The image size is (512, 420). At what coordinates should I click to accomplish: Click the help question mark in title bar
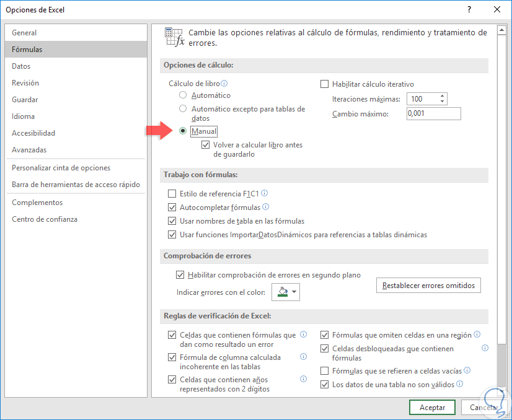[469, 9]
